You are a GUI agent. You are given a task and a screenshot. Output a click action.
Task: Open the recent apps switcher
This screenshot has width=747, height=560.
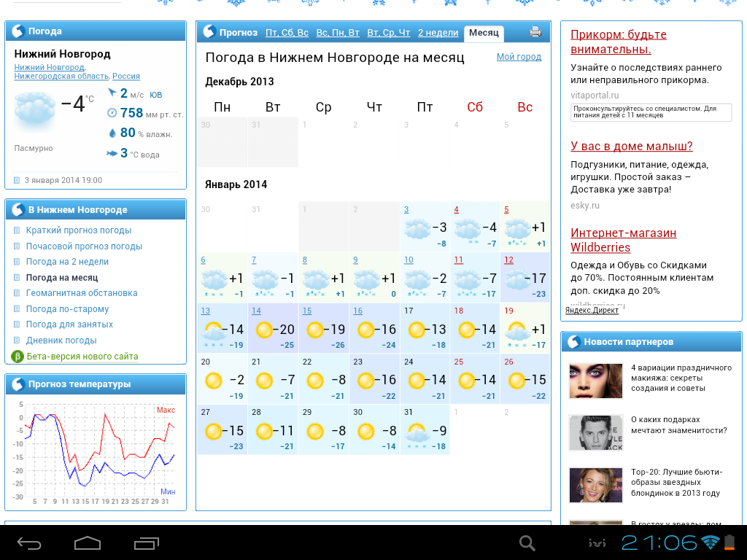point(147,543)
